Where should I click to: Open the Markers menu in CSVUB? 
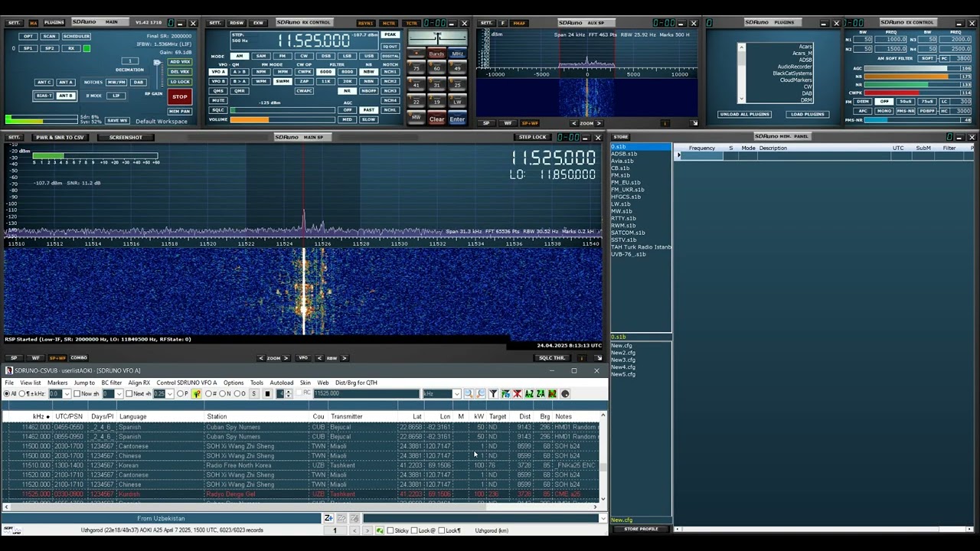click(x=57, y=383)
